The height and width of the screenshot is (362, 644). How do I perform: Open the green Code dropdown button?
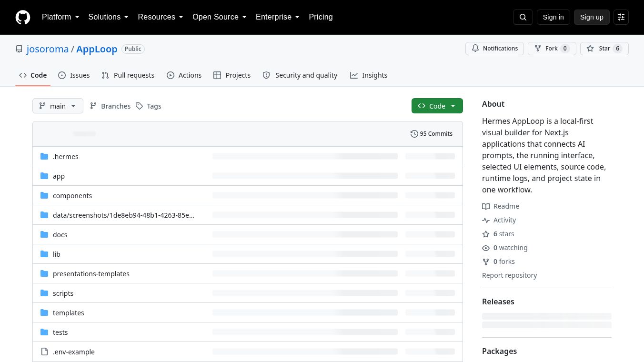(x=437, y=106)
